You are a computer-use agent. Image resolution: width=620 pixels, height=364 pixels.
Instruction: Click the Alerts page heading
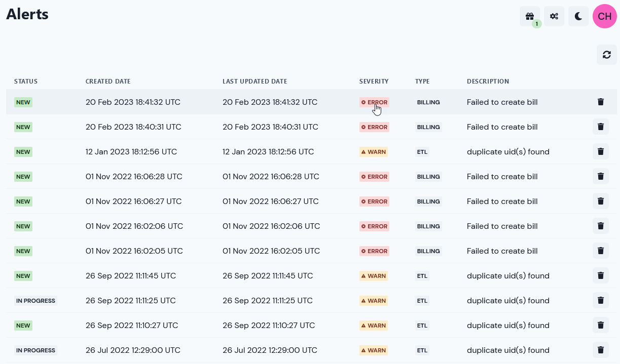pyautogui.click(x=27, y=14)
